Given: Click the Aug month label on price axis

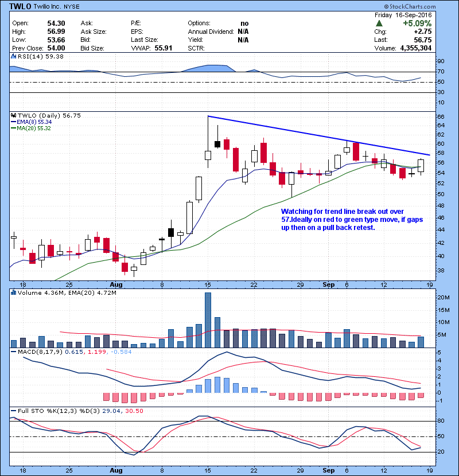Looking at the screenshot, I should [116, 285].
